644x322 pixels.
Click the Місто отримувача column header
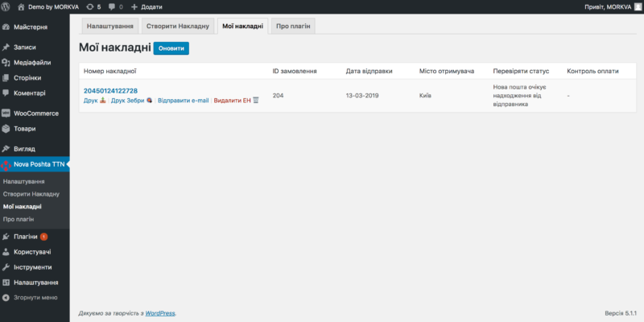point(447,71)
